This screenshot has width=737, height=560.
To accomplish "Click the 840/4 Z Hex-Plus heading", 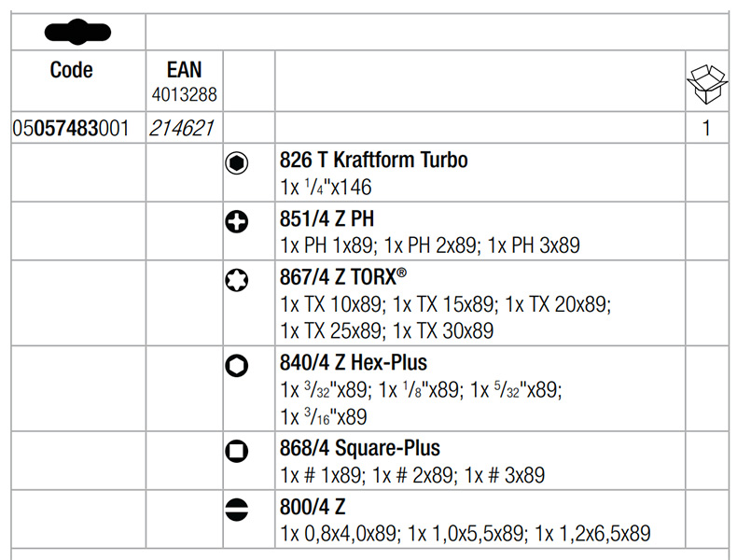I will click(x=354, y=362).
